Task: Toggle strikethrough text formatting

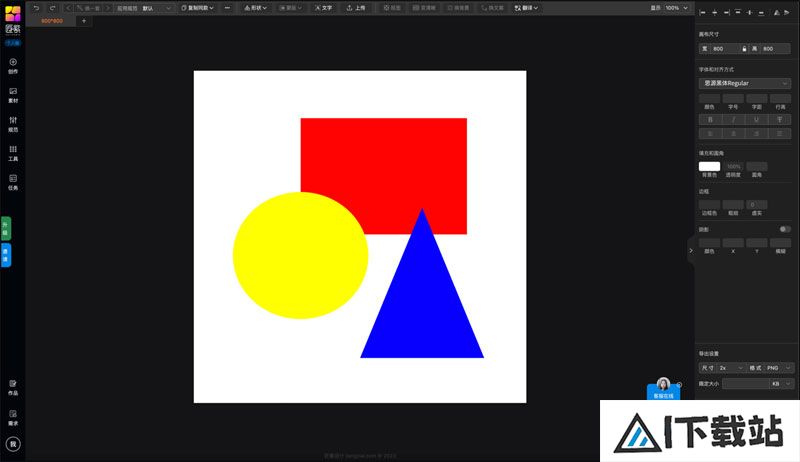Action: 780,119
